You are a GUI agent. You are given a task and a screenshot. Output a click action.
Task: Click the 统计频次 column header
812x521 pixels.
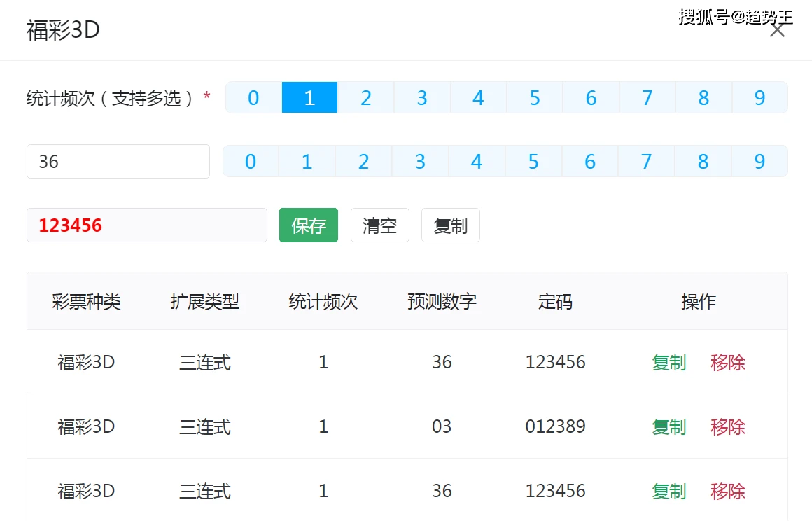tap(322, 301)
